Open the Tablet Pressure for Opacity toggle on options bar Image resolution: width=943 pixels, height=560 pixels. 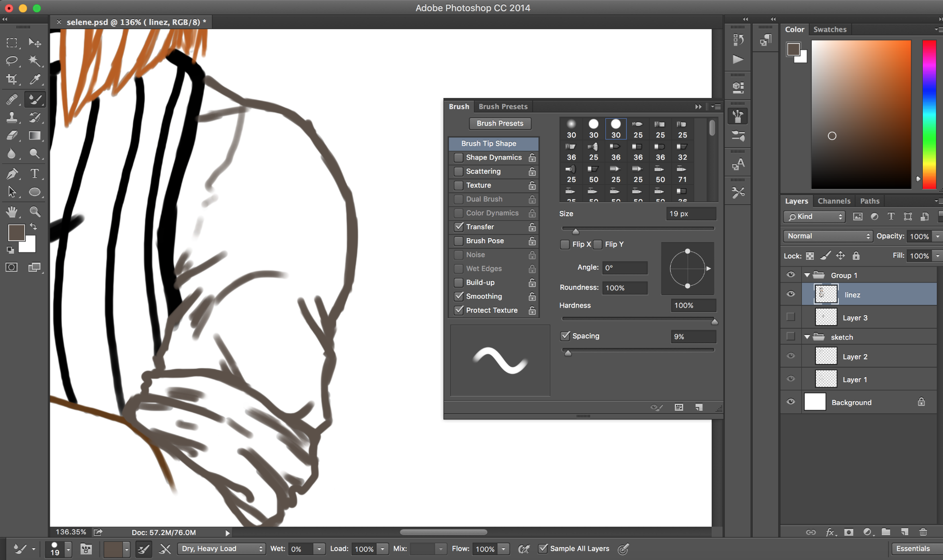point(524,549)
